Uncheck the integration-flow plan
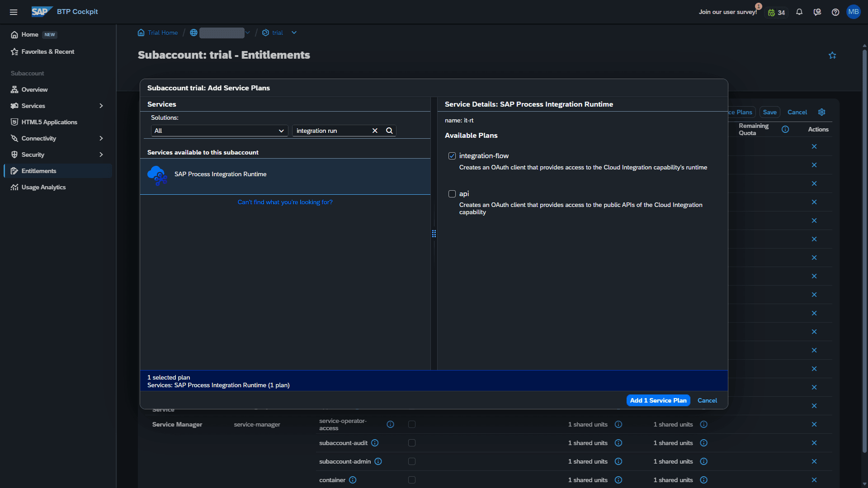Viewport: 868px width, 488px height. coord(452,156)
